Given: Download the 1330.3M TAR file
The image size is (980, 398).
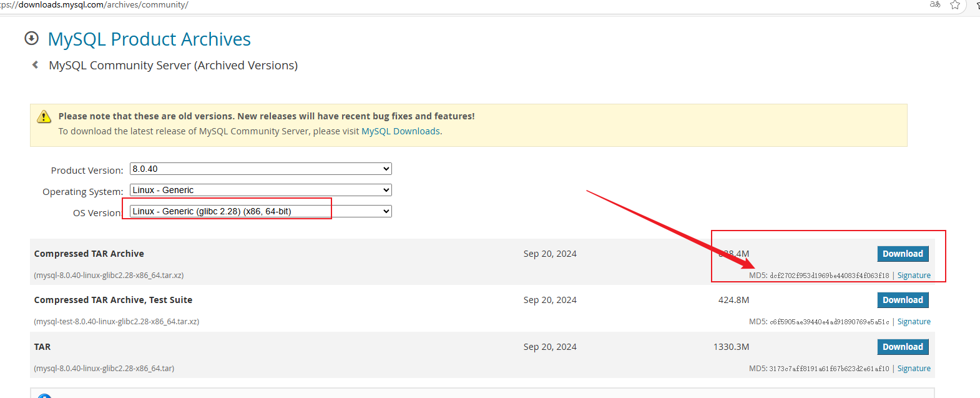Looking at the screenshot, I should click(903, 347).
